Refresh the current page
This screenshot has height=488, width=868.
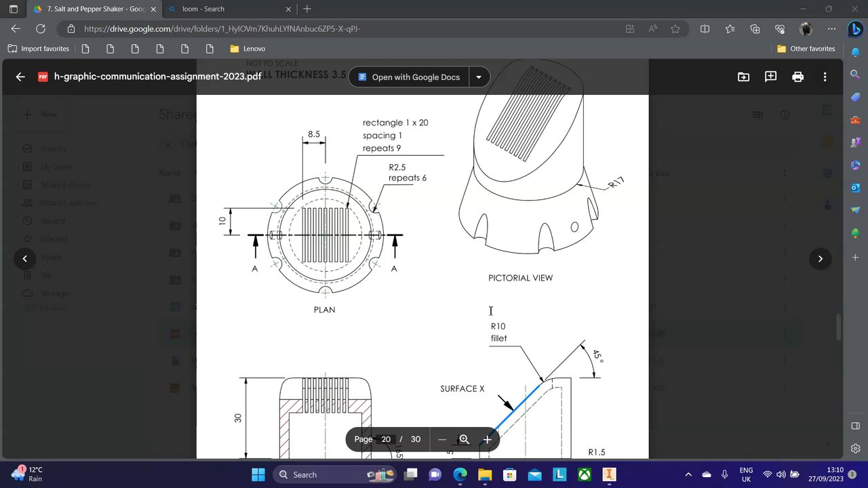click(41, 28)
